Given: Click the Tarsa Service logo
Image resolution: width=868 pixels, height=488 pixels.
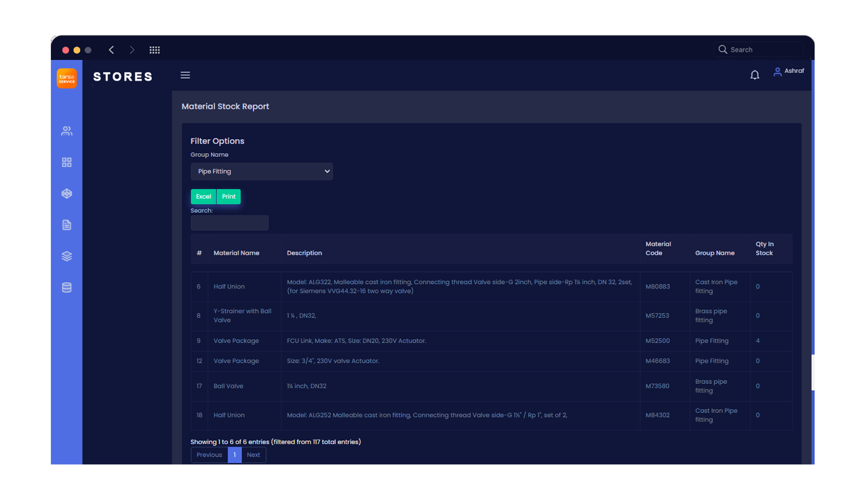Looking at the screenshot, I should [67, 78].
